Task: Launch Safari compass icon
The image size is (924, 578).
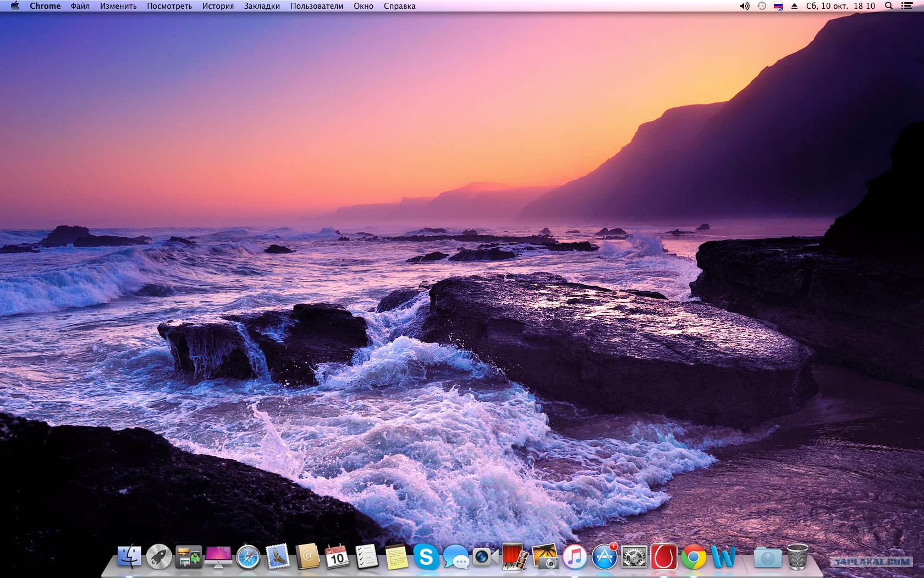Action: coord(248,557)
